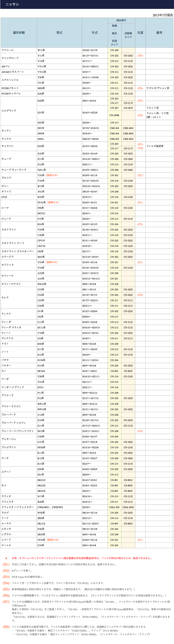Click the 備考 column header

click(159, 32)
